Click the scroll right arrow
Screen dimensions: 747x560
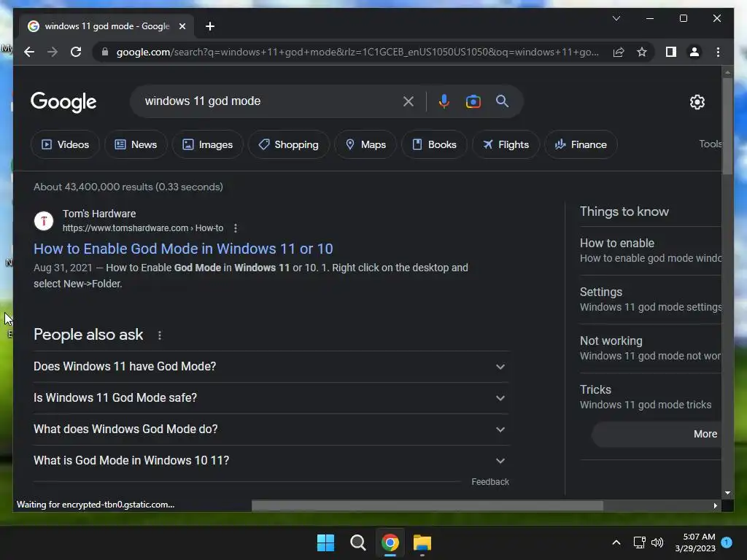pyautogui.click(x=715, y=506)
